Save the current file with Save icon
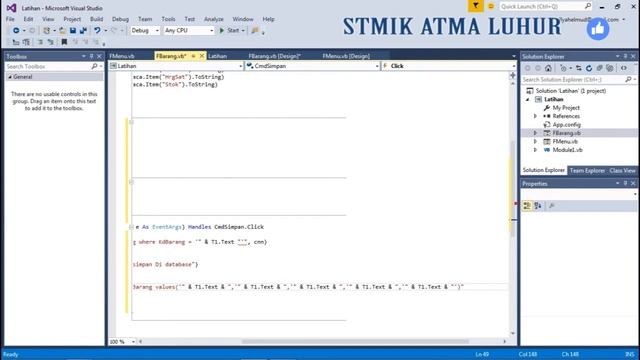The width and height of the screenshot is (640, 360). point(73,31)
